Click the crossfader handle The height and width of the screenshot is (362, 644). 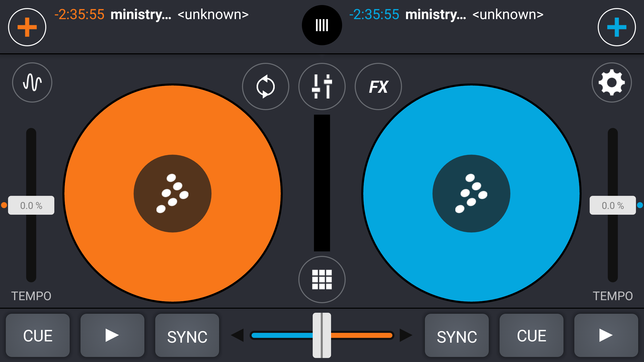tap(322, 335)
